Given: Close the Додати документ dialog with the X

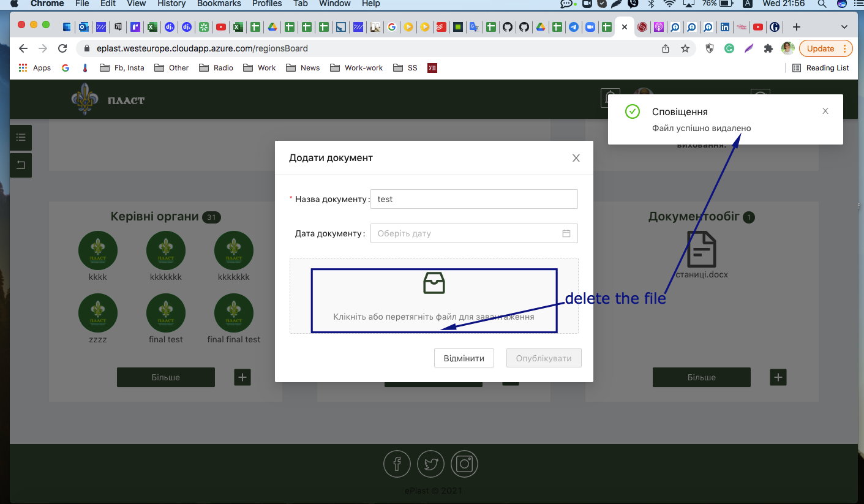Looking at the screenshot, I should (x=576, y=158).
